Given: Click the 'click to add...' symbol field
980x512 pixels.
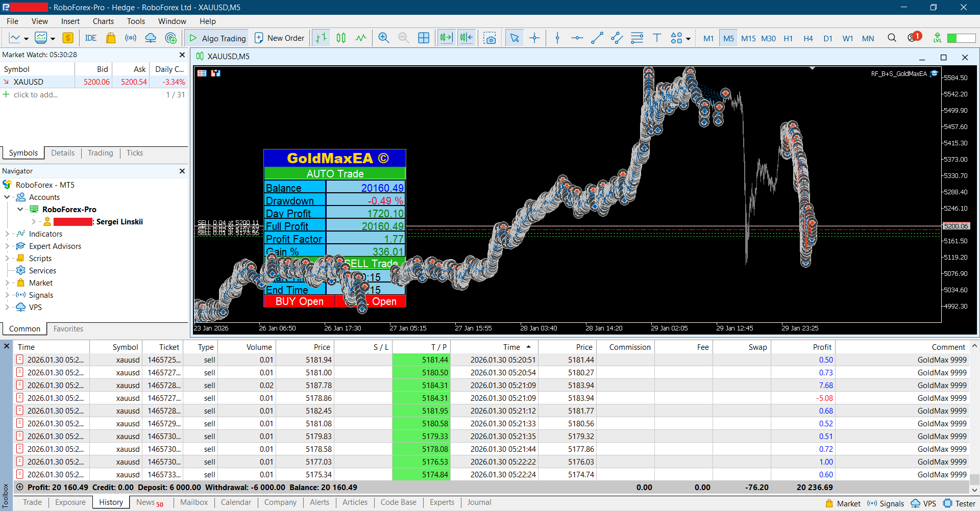Looking at the screenshot, I should 36,95.
